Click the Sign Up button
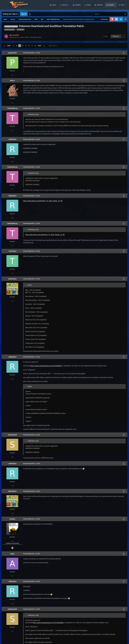 tap(24, 14)
